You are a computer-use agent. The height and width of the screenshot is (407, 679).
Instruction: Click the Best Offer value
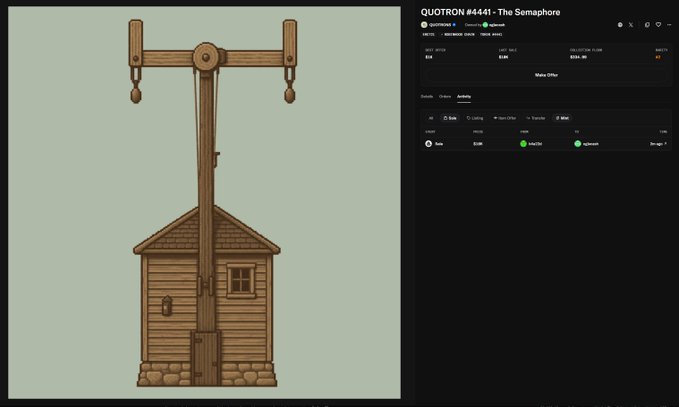pyautogui.click(x=429, y=57)
